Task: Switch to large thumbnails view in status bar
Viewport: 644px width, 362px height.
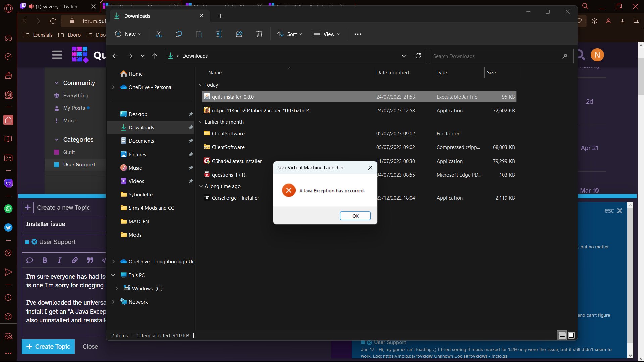Action: 571,335
